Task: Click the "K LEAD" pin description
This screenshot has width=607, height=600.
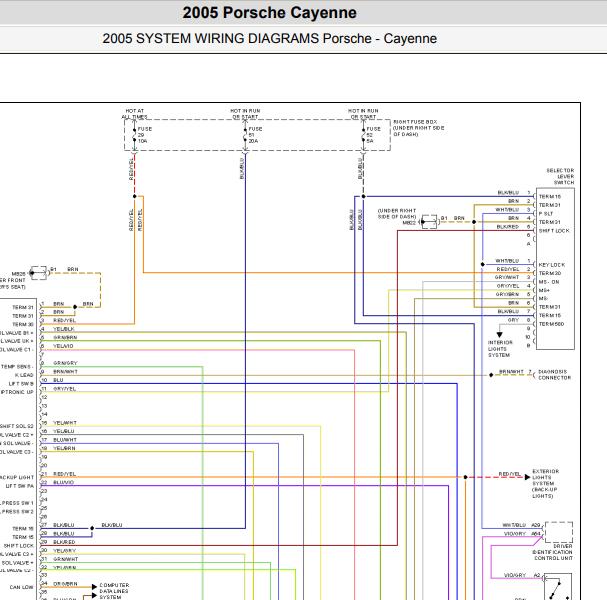Action: (24, 375)
